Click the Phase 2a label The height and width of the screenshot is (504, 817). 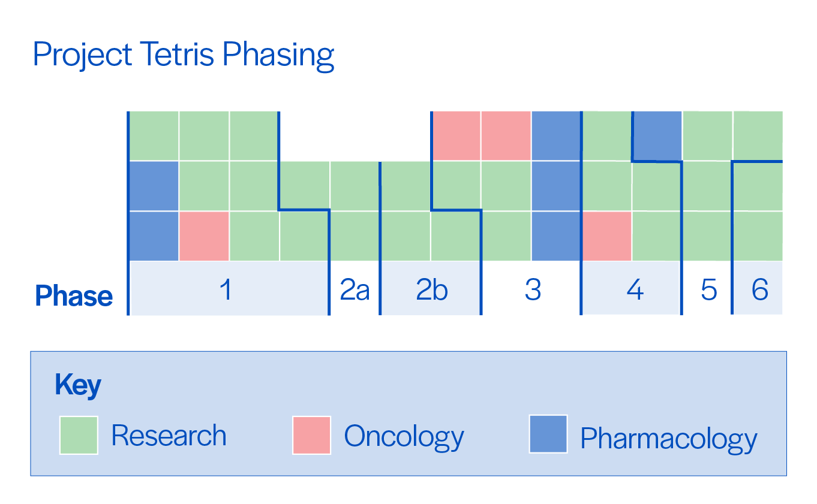(x=355, y=290)
